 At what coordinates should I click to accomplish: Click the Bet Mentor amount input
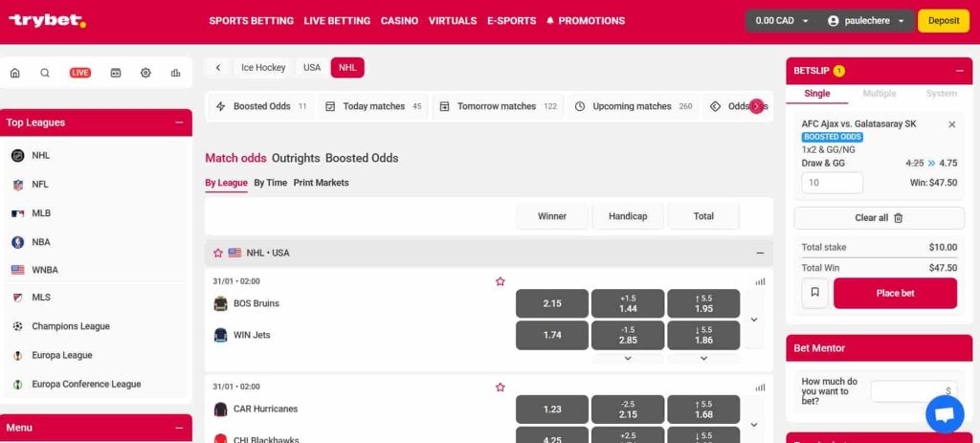click(x=913, y=391)
